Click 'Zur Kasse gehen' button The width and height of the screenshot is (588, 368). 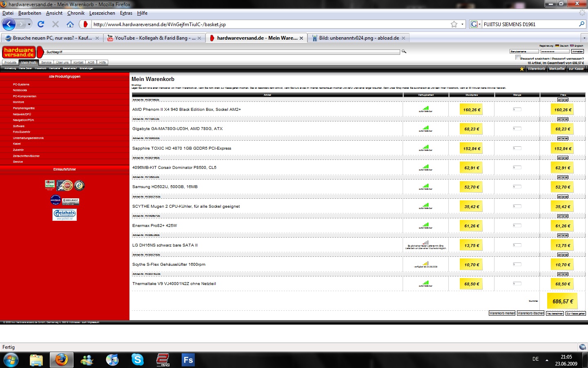tap(576, 313)
